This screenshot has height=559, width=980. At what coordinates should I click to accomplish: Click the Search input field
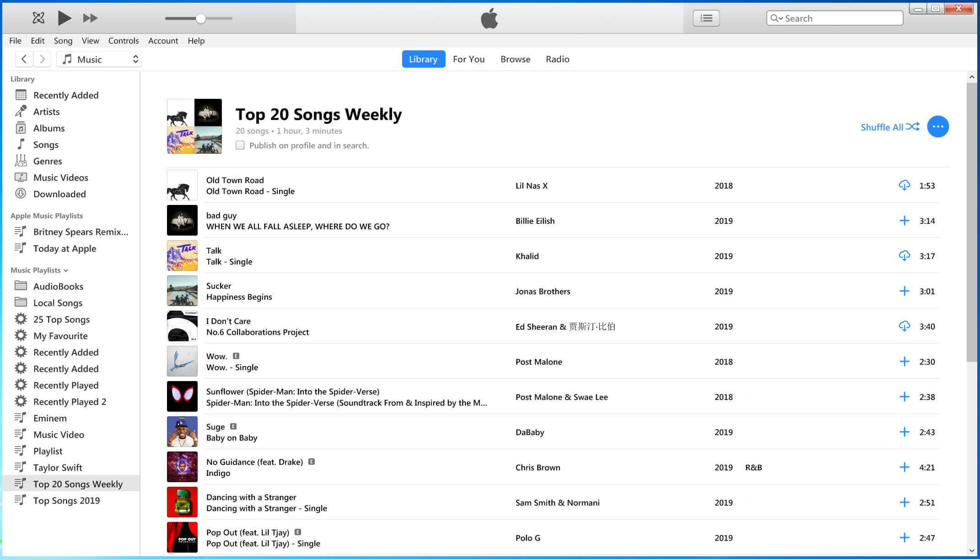[x=834, y=18]
